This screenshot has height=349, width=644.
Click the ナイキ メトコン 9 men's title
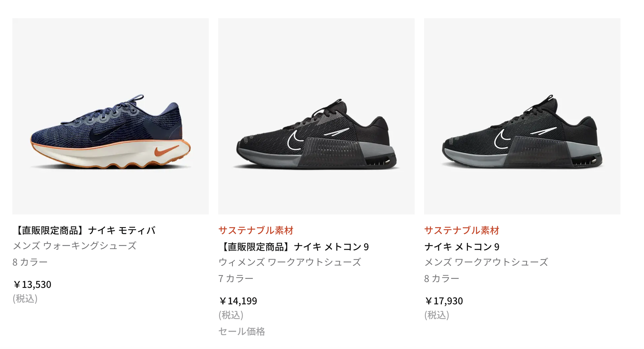click(462, 247)
